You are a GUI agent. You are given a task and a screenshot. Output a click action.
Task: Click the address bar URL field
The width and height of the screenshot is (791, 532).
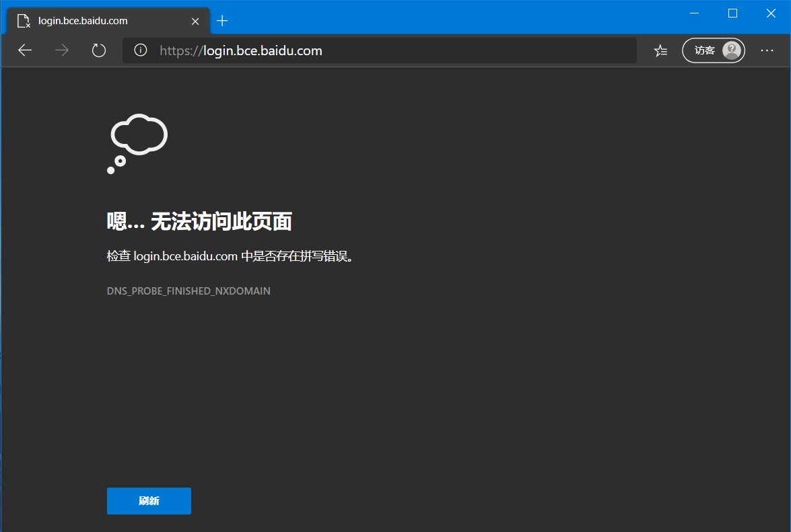[x=380, y=50]
